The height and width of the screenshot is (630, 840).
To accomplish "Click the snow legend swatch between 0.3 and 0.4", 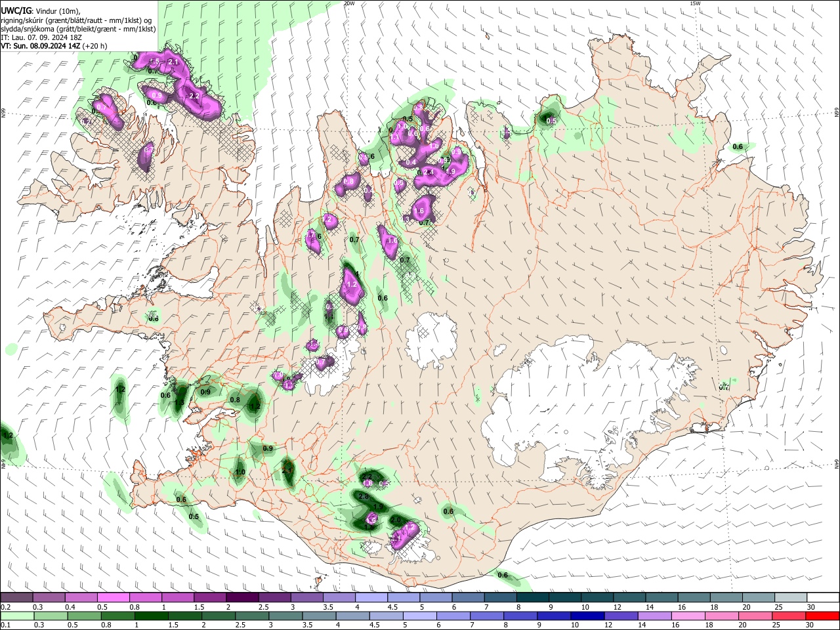I will pos(49,598).
